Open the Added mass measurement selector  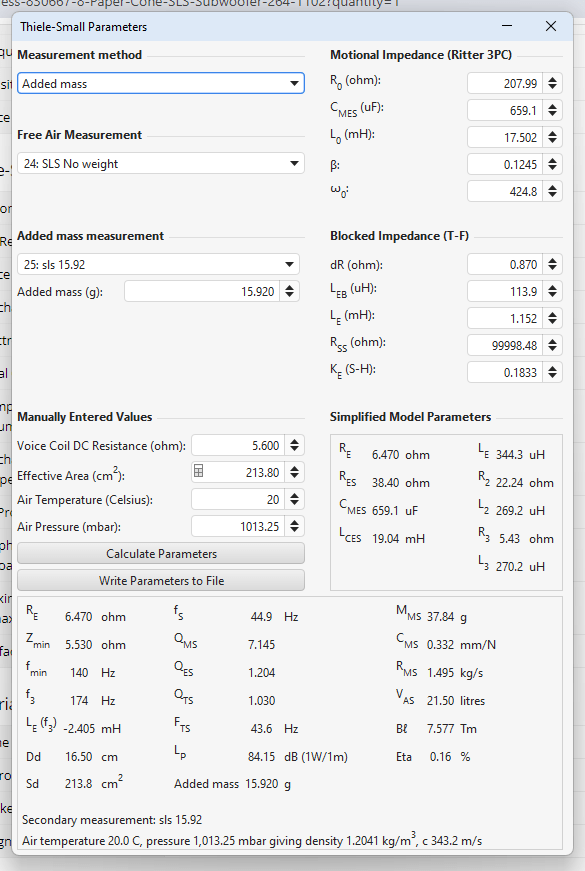(x=158, y=264)
